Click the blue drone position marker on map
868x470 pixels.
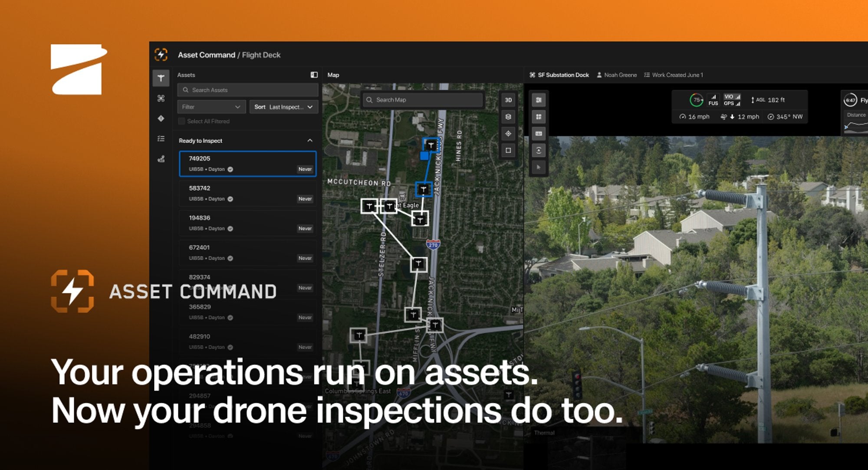coord(424,155)
